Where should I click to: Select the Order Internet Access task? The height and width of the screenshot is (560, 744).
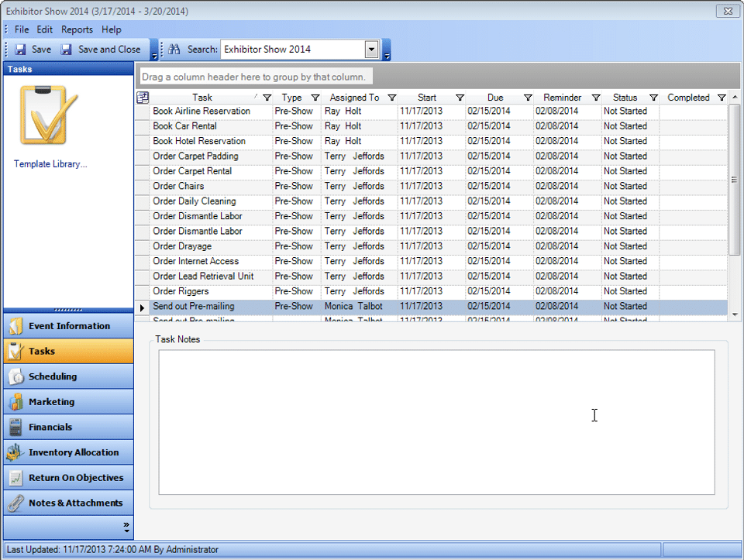431,261
